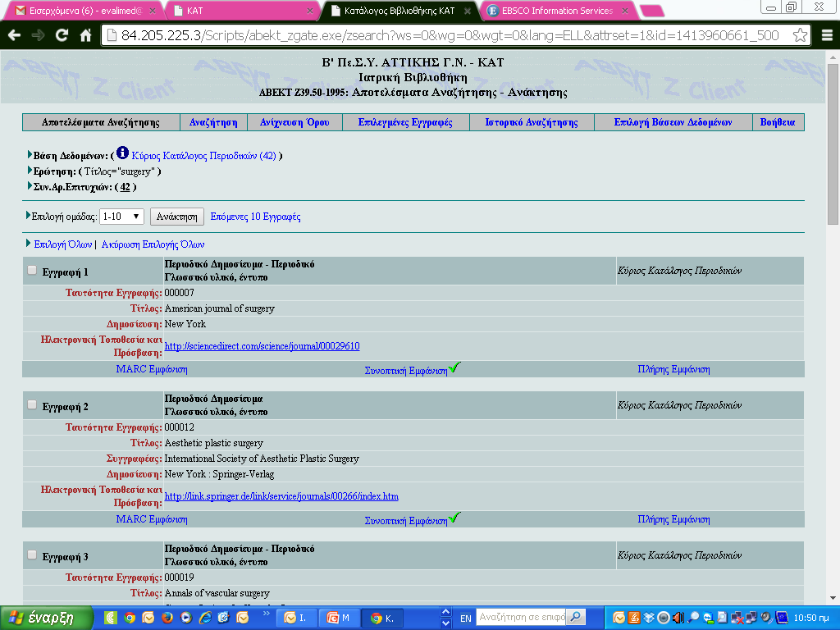Switch to the EBSCO Information Services tab
This screenshot has width=840, height=630.
click(x=557, y=11)
